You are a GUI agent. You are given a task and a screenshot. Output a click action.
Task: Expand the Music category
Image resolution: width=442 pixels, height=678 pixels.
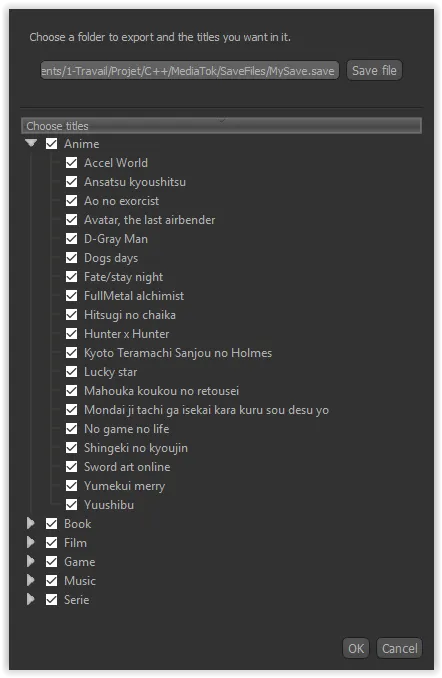pos(31,581)
